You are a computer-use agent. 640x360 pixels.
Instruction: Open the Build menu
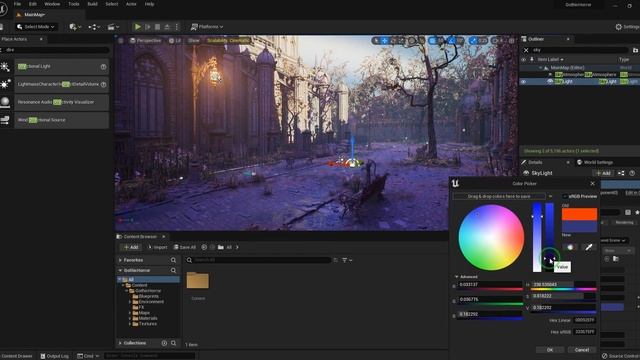(93, 4)
